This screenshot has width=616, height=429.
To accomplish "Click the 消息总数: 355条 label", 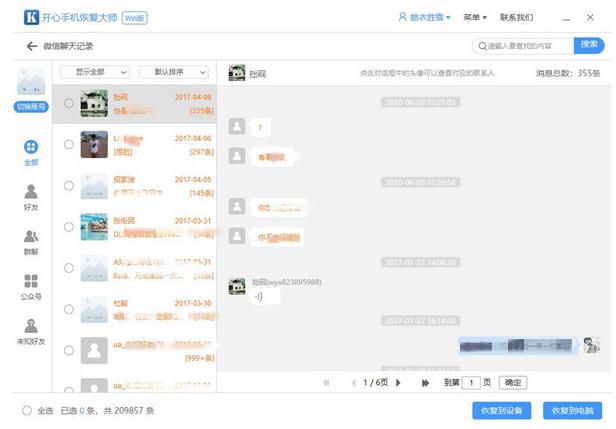I will (568, 73).
